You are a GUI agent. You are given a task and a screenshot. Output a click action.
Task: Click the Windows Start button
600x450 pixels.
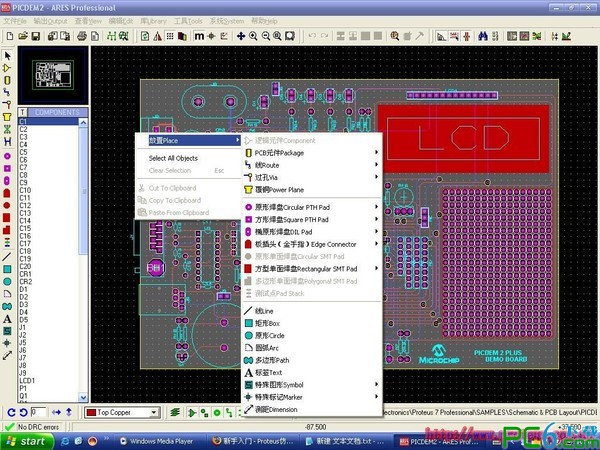click(x=26, y=440)
